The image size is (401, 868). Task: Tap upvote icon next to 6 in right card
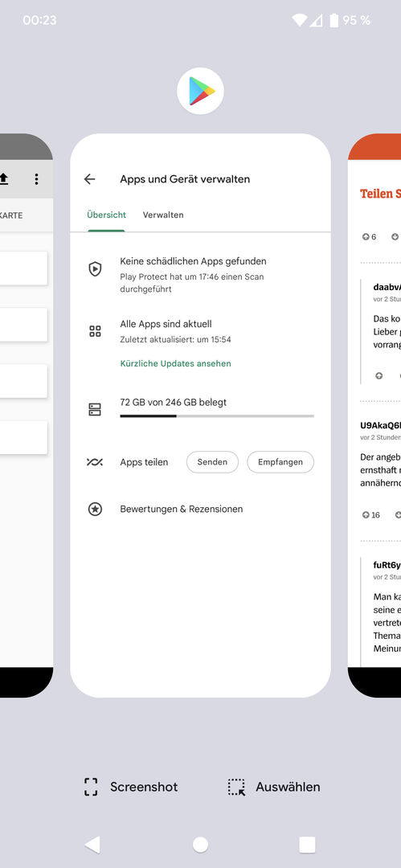point(366,237)
